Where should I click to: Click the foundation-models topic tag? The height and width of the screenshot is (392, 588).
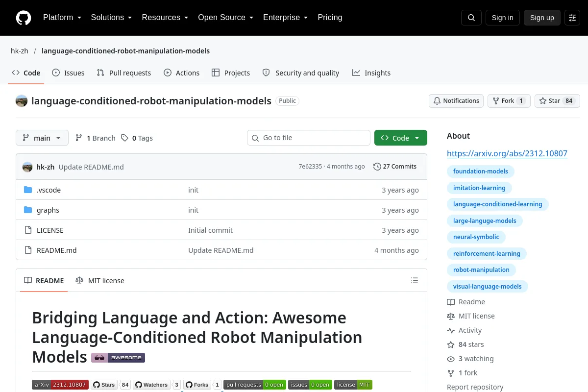pyautogui.click(x=481, y=171)
